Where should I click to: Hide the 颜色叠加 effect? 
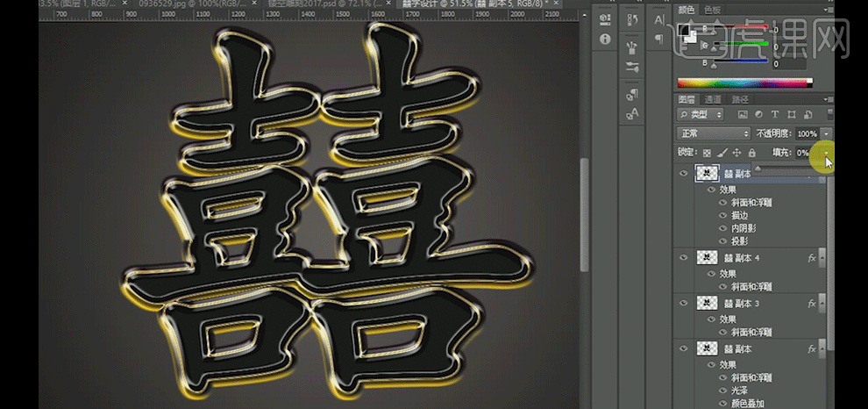[722, 404]
